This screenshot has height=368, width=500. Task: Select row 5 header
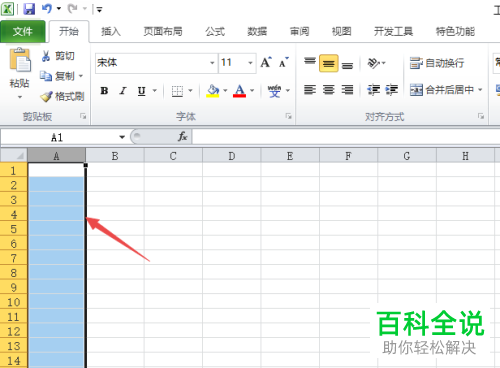[x=13, y=229]
